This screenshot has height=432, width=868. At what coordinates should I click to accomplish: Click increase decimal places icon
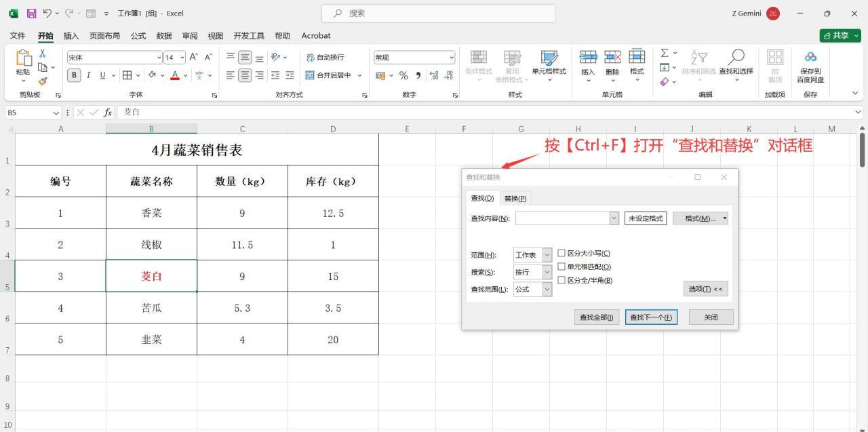434,75
